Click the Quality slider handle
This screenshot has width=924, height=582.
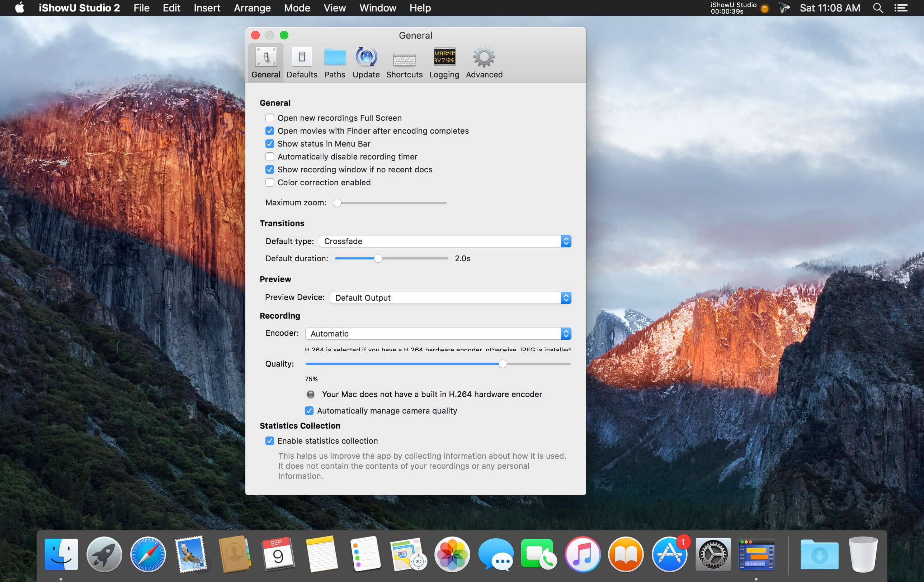click(502, 364)
